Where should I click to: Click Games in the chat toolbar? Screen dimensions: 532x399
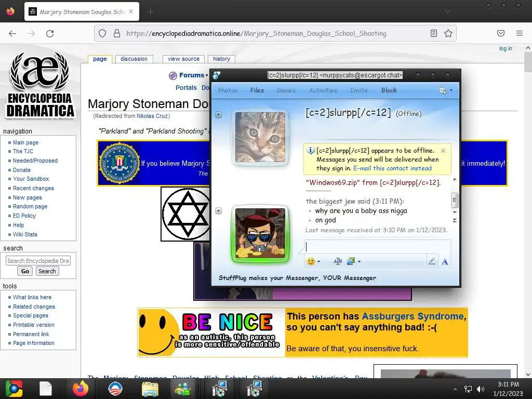click(x=286, y=90)
